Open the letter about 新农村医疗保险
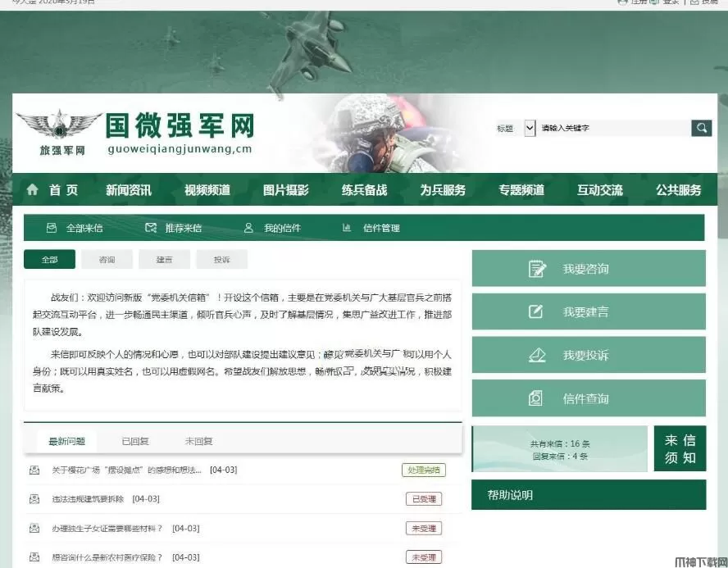The width and height of the screenshot is (728, 568). (107, 557)
